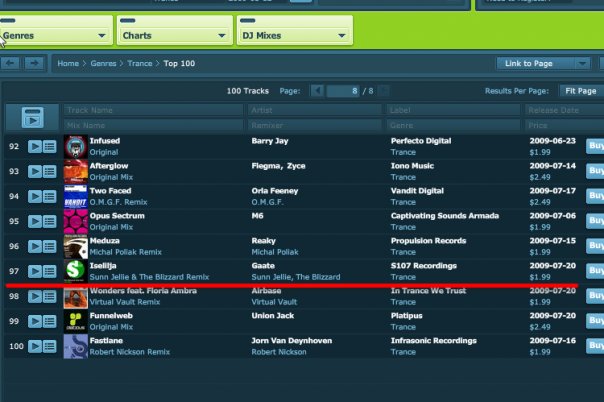Navigate to the Trance breadcrumb
604x402 pixels.
139,63
